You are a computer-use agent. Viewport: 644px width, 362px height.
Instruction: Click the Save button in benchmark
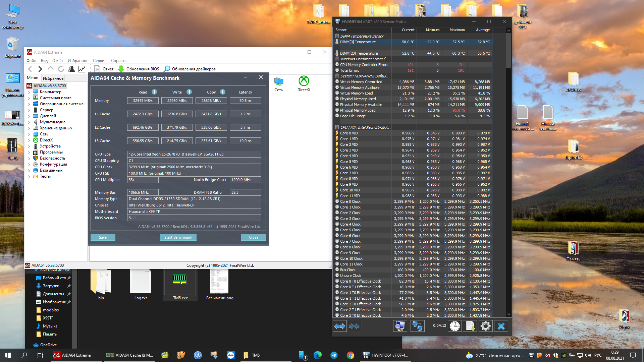pyautogui.click(x=103, y=237)
